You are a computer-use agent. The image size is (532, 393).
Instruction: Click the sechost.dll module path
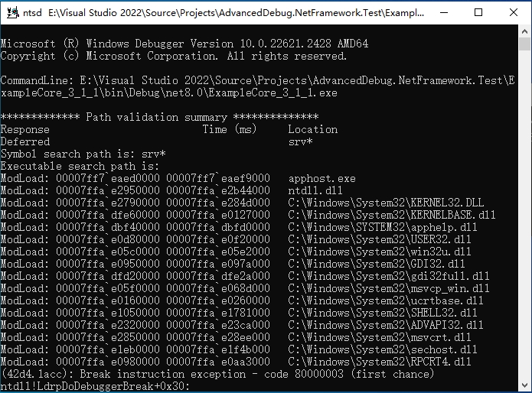[x=383, y=349]
